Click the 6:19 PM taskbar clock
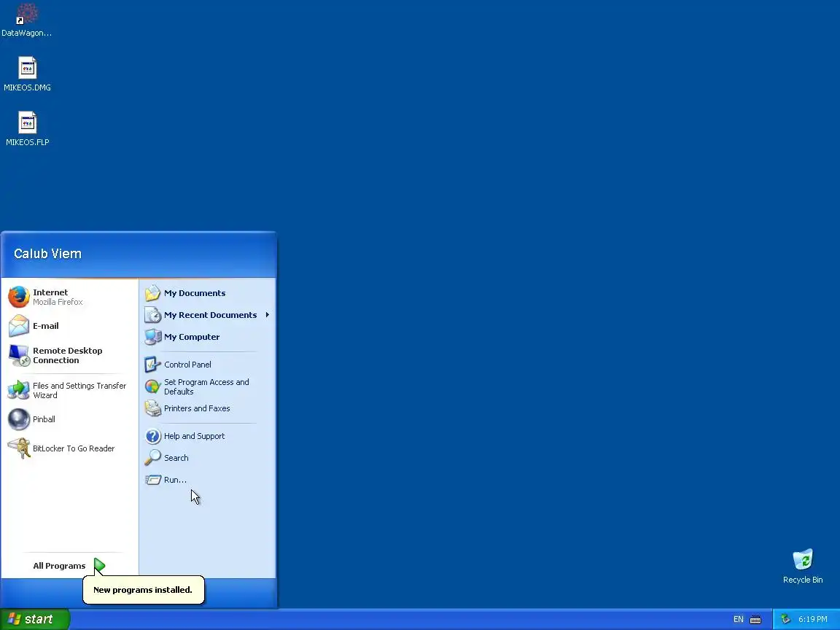Screen dimensions: 840x630 tap(813, 619)
